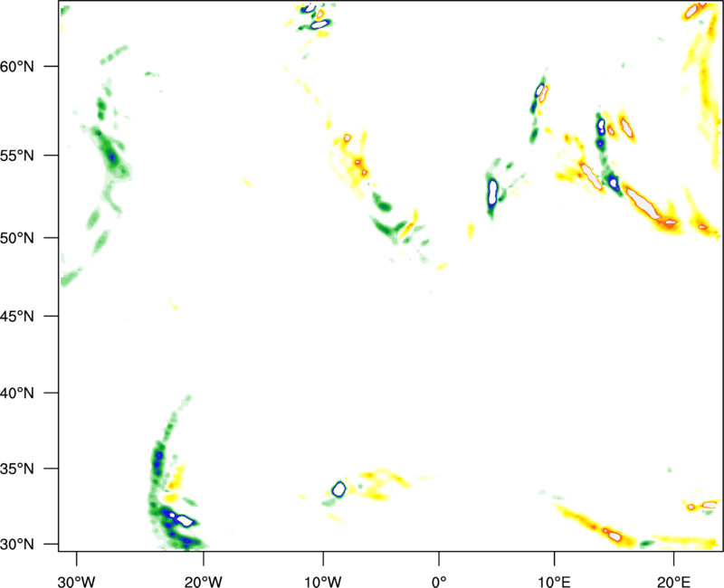Viewport: 724px width, 588px height.
Task: Click the 10°E longitude label
Action: click(554, 582)
